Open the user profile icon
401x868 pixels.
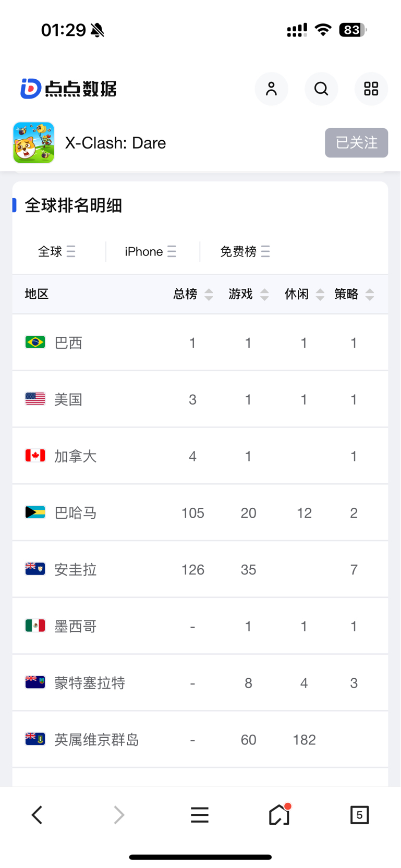coord(271,89)
